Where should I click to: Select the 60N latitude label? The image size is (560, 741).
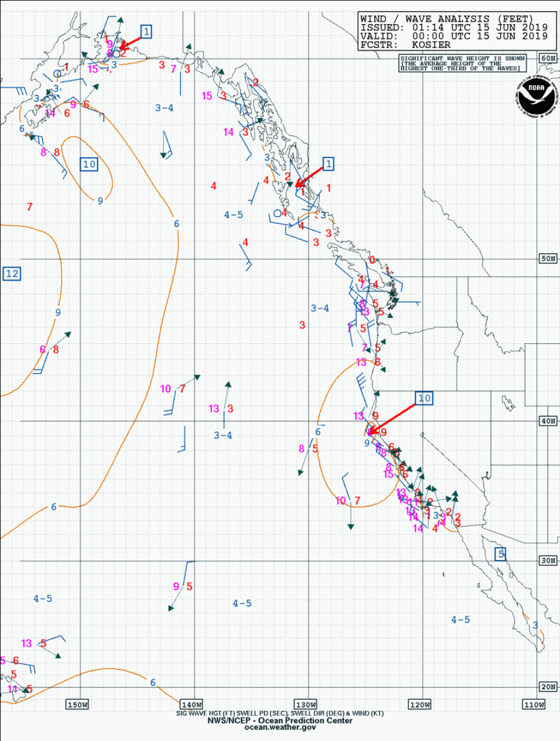pyautogui.click(x=548, y=58)
